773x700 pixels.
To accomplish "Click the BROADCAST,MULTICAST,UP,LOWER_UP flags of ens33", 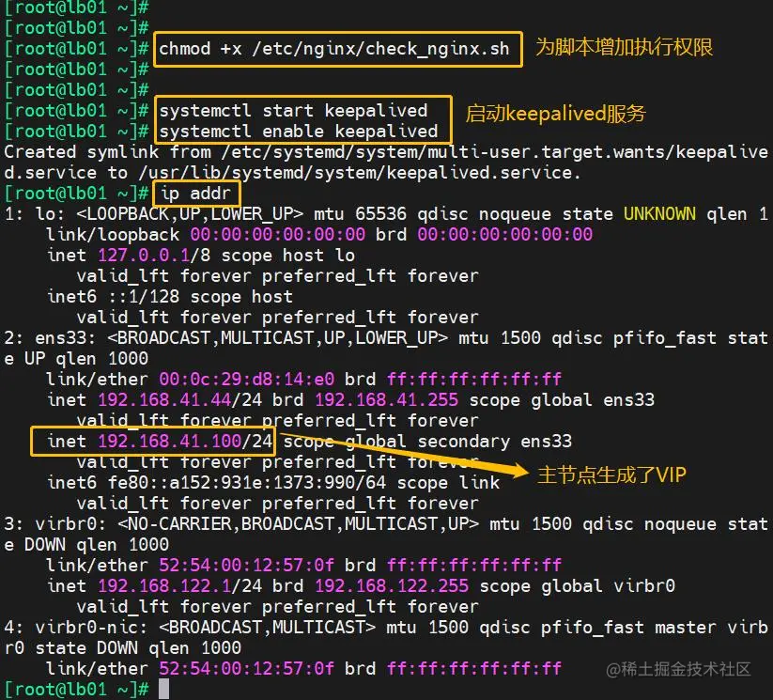I will (278, 338).
